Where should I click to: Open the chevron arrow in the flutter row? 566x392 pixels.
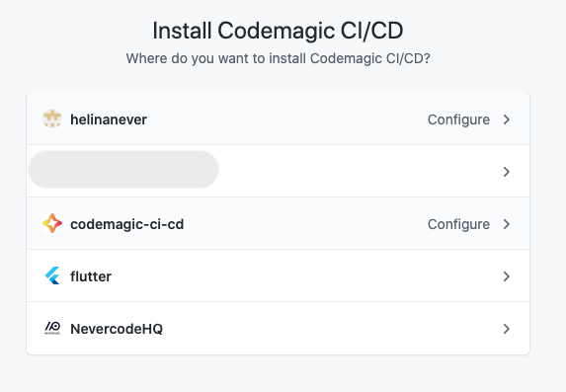click(x=507, y=276)
